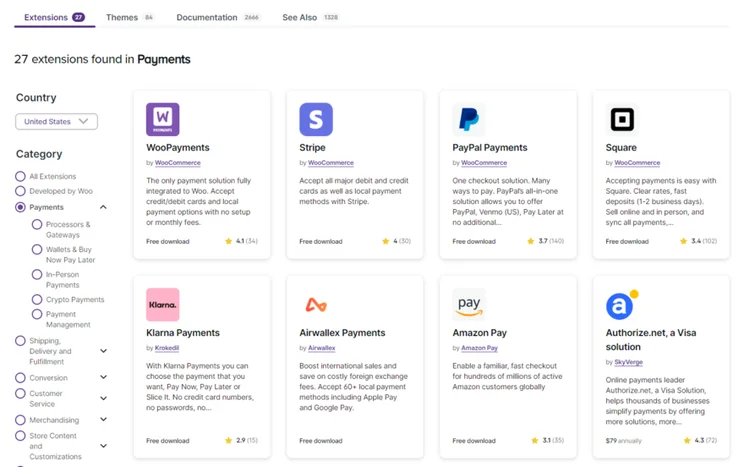This screenshot has height=467, width=744.
Task: Switch to the See Also tab
Action: [x=310, y=18]
